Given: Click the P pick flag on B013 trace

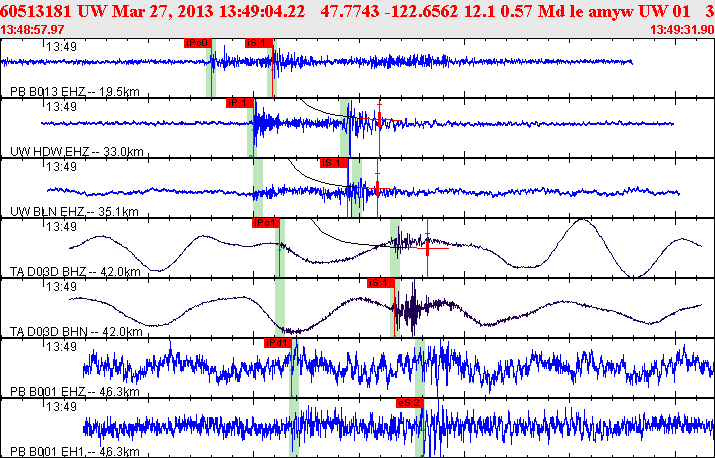Looking at the screenshot, I should click(x=198, y=44).
